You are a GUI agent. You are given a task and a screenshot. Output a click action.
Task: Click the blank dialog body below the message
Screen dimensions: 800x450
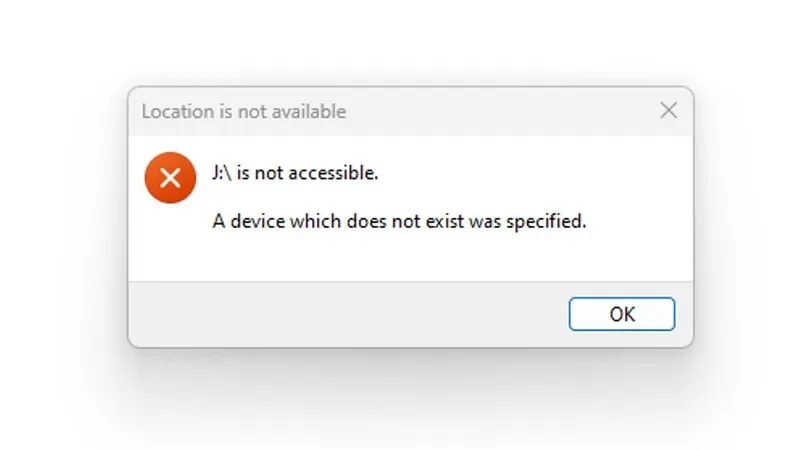pos(400,258)
